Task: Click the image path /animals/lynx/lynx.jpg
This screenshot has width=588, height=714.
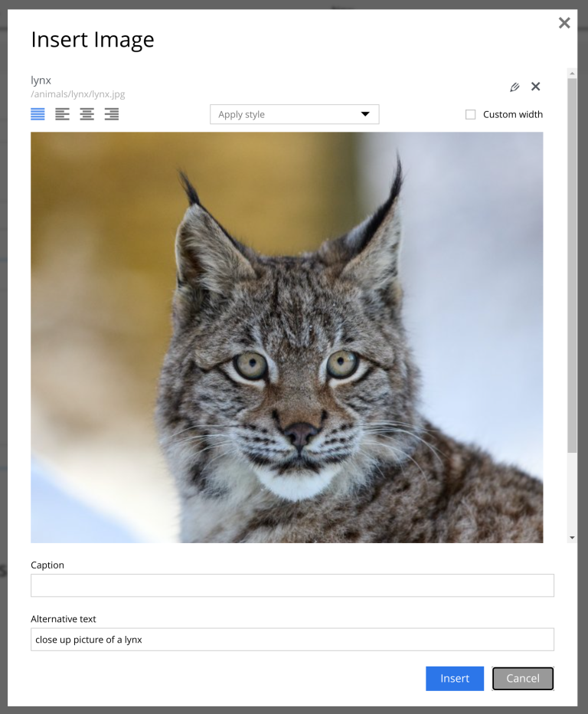Action: point(78,94)
